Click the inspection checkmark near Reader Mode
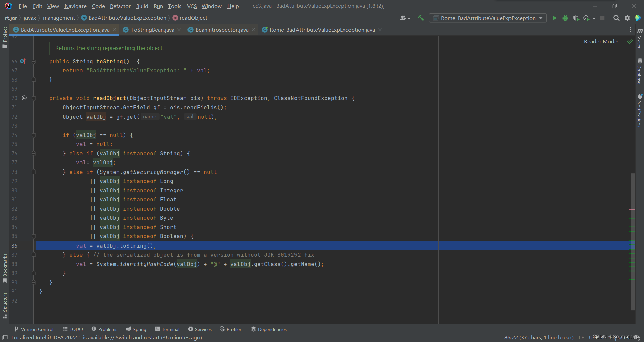Viewport: 644px width, 342px height. tap(630, 42)
